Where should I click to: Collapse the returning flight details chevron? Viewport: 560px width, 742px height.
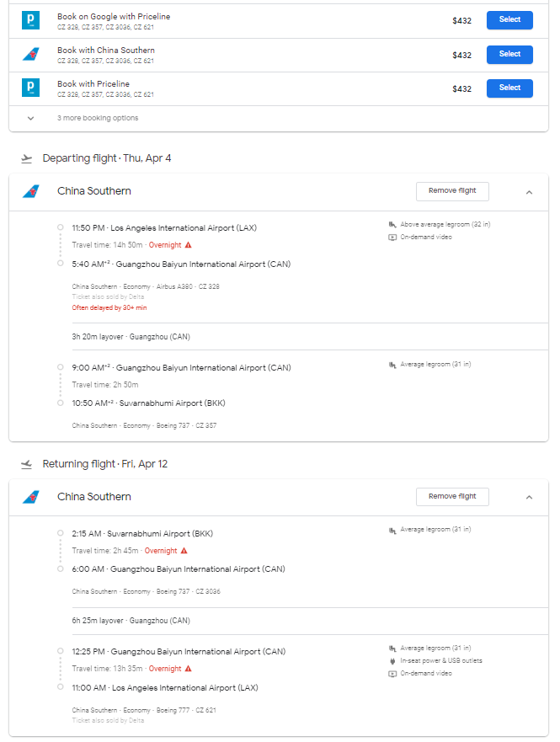click(x=529, y=498)
